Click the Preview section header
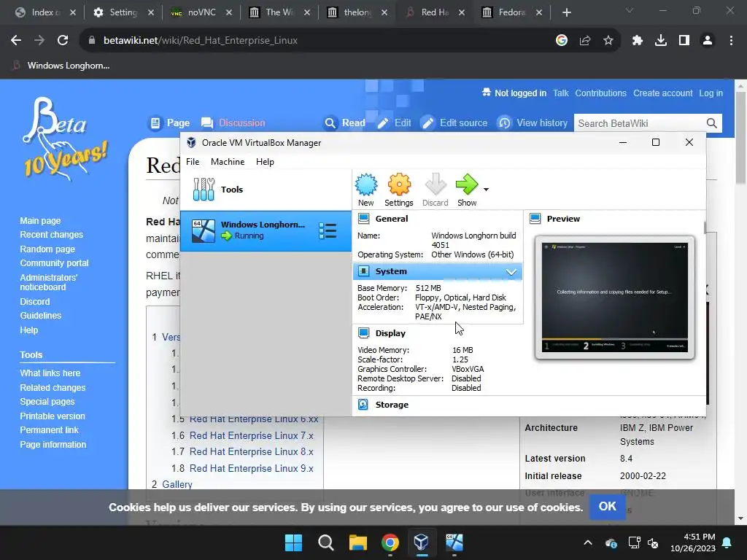 pos(563,219)
